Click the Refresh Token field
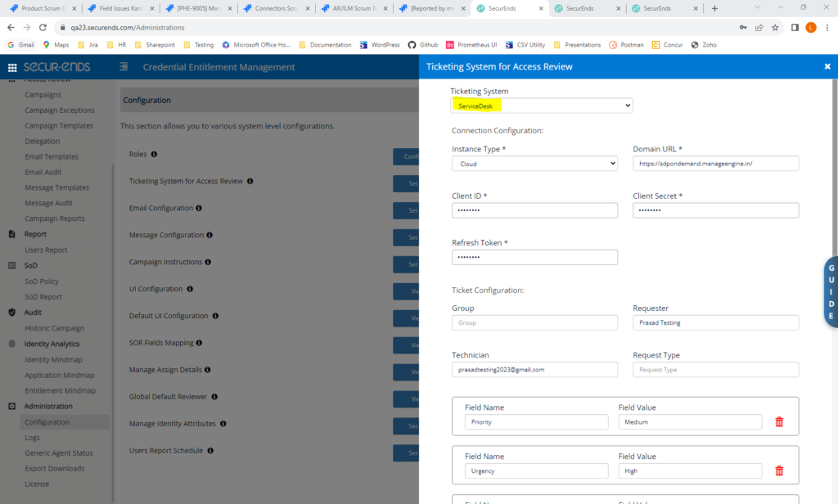 pos(534,257)
